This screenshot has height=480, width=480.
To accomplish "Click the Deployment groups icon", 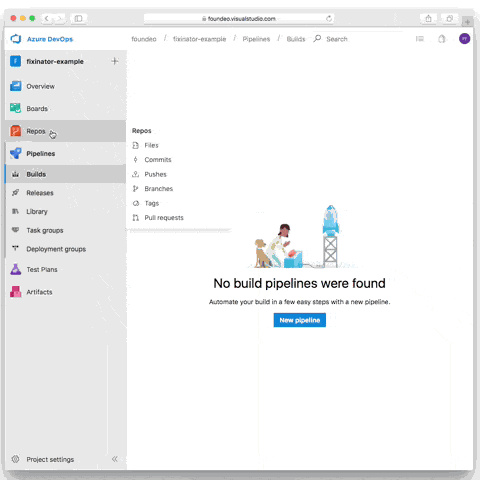I will [15, 248].
